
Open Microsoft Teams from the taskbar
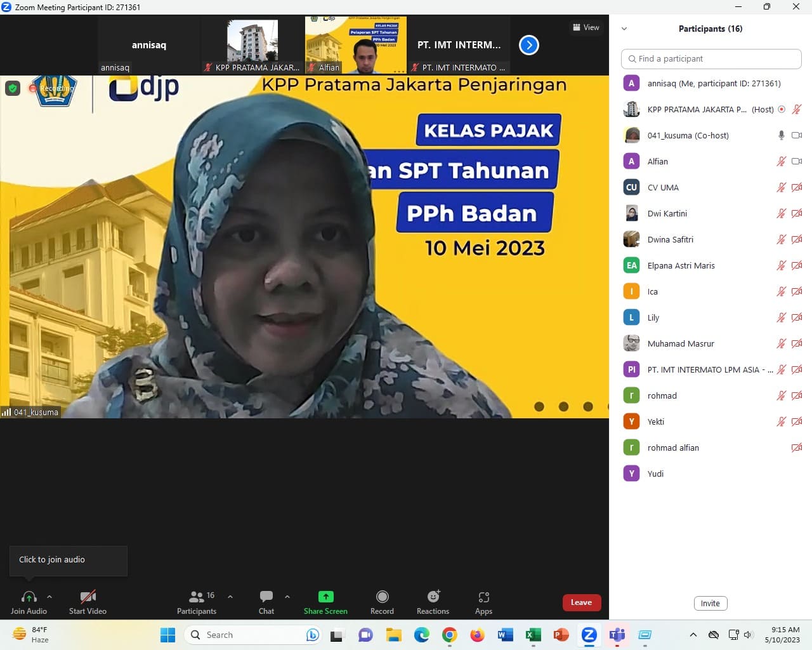click(x=617, y=635)
